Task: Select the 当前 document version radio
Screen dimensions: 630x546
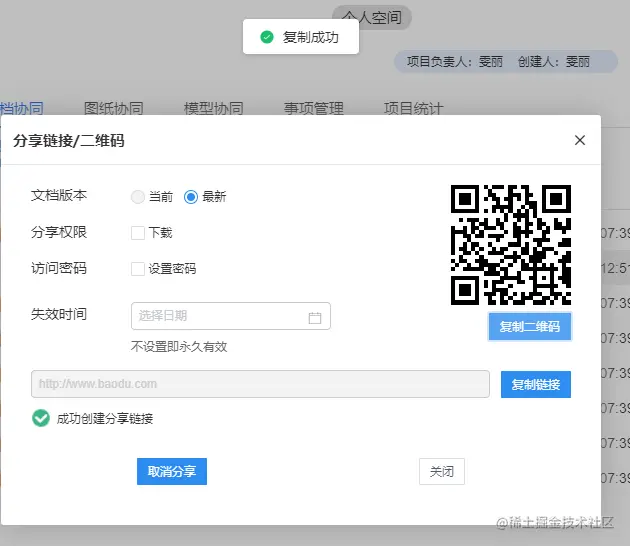Action: (x=138, y=197)
